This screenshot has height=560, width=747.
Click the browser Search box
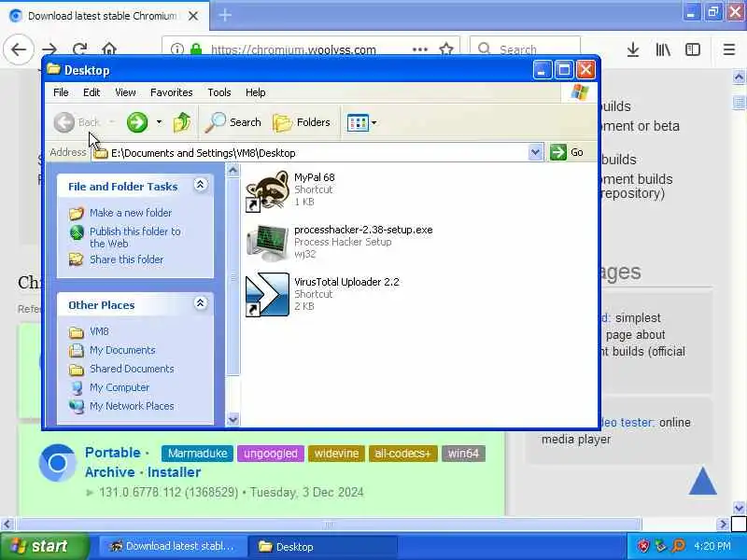click(x=525, y=49)
